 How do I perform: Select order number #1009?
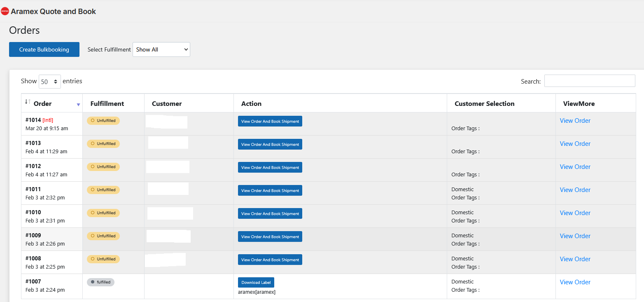[33, 235]
